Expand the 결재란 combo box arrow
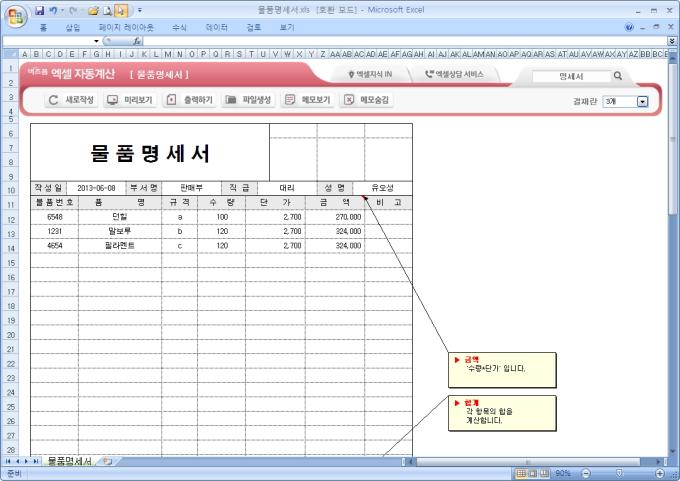The width and height of the screenshot is (680, 481). point(642,101)
